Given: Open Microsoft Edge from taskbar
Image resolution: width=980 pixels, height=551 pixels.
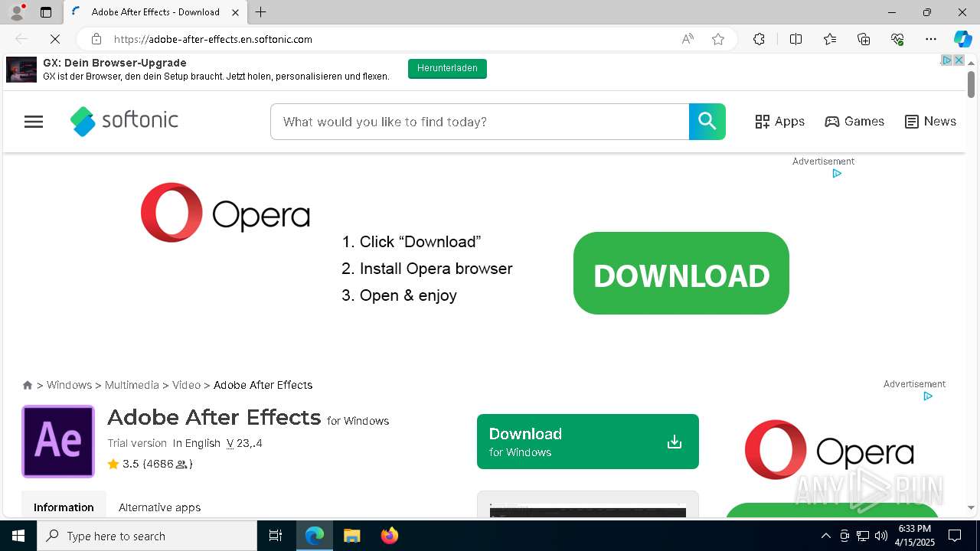Looking at the screenshot, I should [x=315, y=536].
